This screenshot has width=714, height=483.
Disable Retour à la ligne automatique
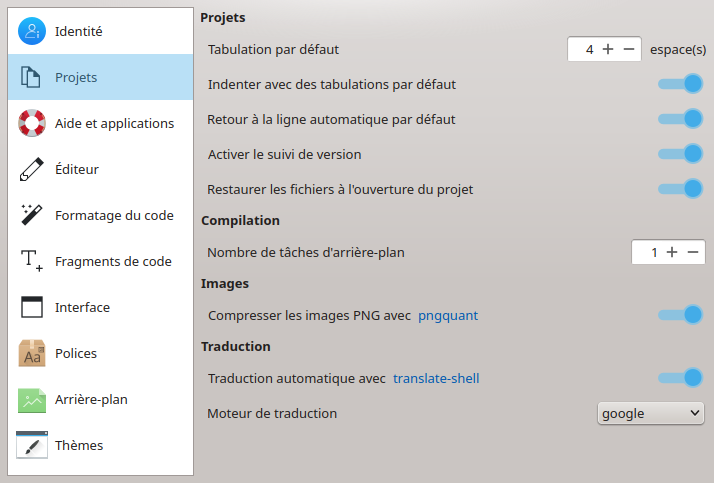(x=680, y=119)
